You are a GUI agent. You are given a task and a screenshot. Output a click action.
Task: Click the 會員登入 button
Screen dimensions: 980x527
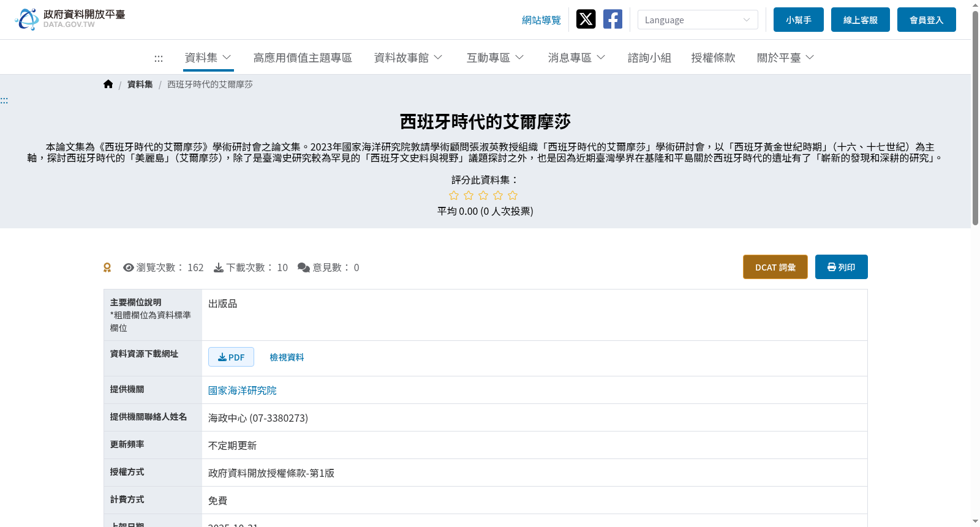coord(927,20)
